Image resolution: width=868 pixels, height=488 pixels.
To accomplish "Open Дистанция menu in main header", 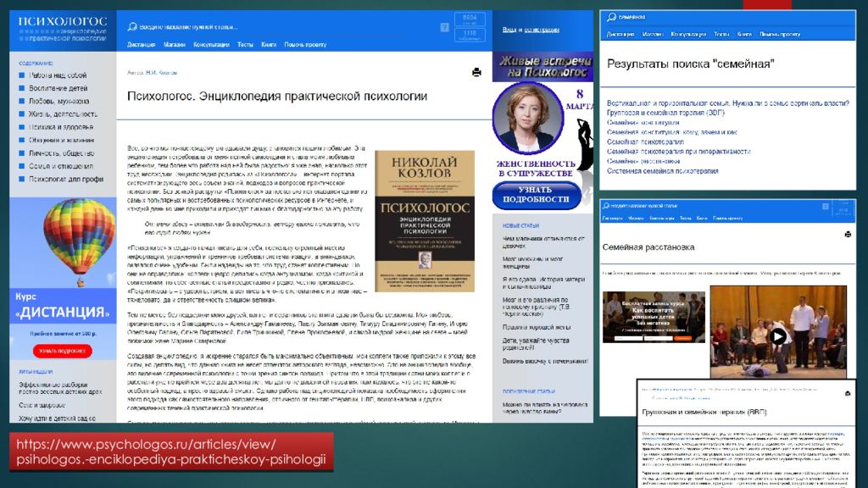I will (142, 45).
